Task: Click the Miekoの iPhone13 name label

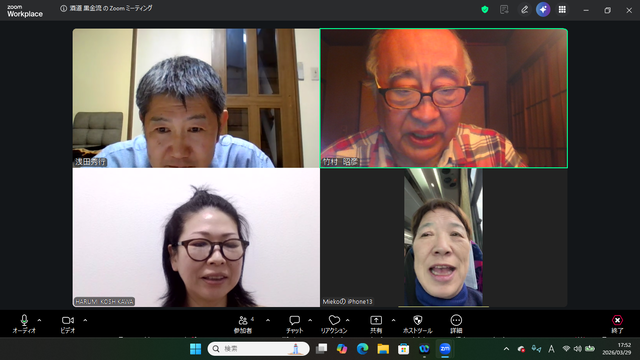Action: click(347, 302)
